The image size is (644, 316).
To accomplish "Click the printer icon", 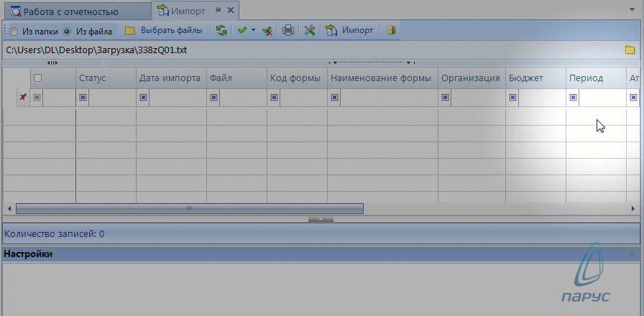I will [x=288, y=30].
